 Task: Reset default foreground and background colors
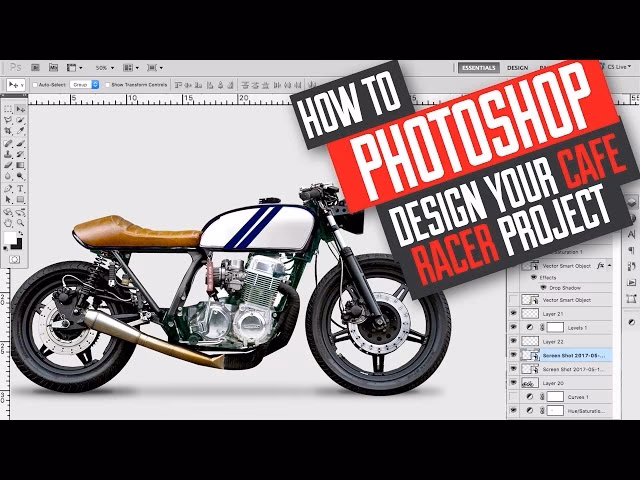(6, 248)
